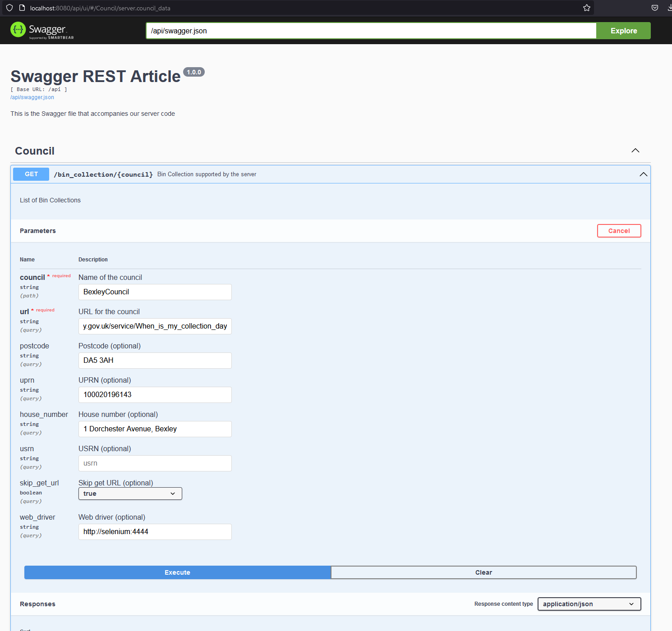Click the 1.0.0 version badge
Viewport: 672px width, 631px height.
(194, 72)
